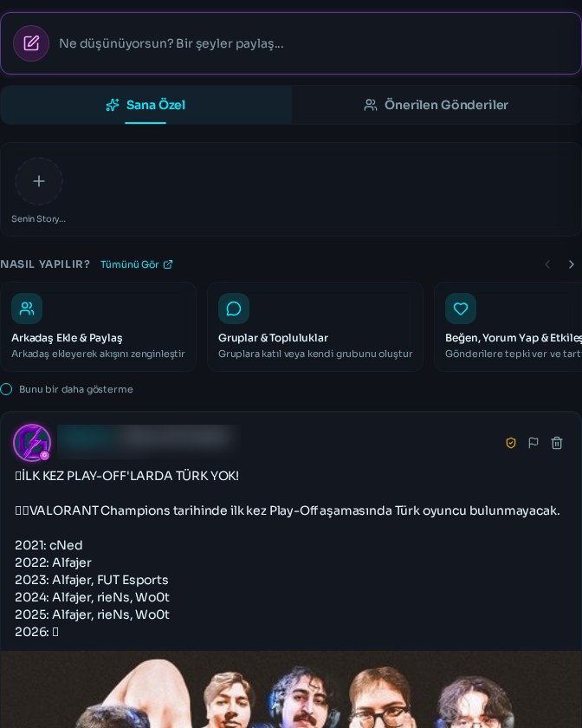Open the post author's avatar
582x728 pixels.
pos(32,443)
